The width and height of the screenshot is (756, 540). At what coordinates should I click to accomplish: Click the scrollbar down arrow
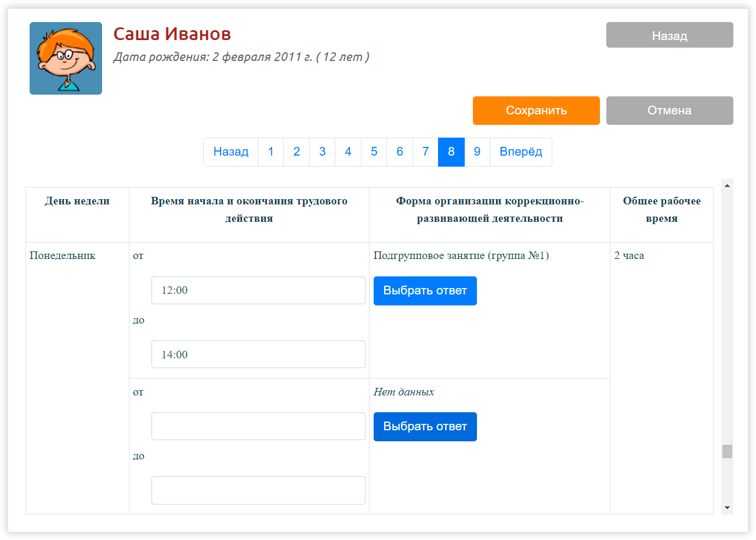(x=727, y=508)
